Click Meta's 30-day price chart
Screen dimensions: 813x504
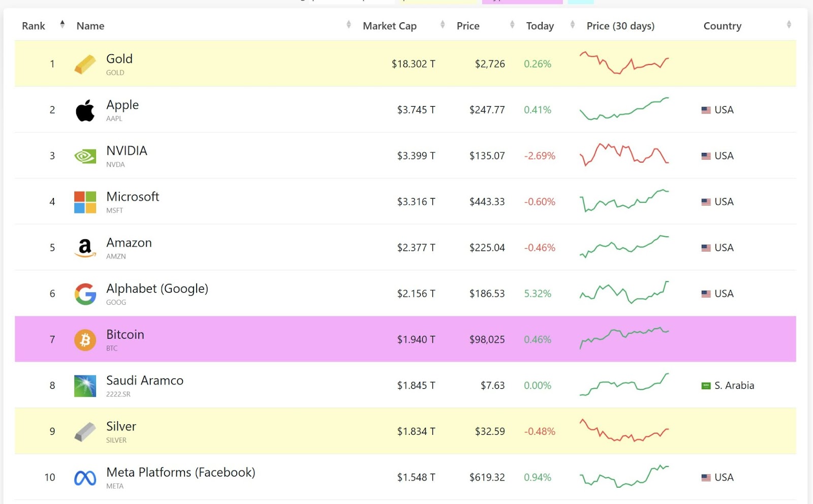point(624,476)
